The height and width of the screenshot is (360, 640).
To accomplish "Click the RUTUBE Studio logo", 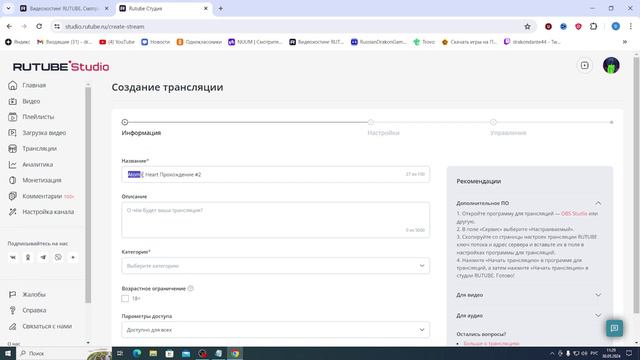I will [61, 67].
